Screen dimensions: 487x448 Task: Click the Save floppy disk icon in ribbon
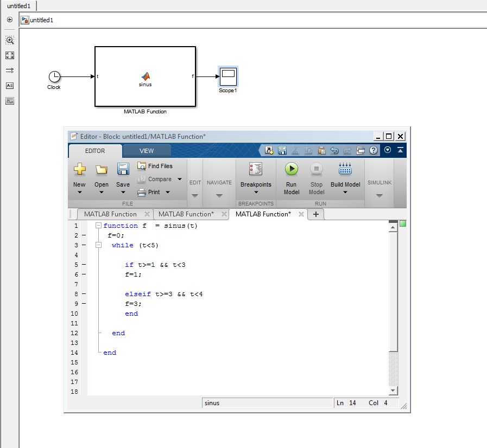pos(123,169)
